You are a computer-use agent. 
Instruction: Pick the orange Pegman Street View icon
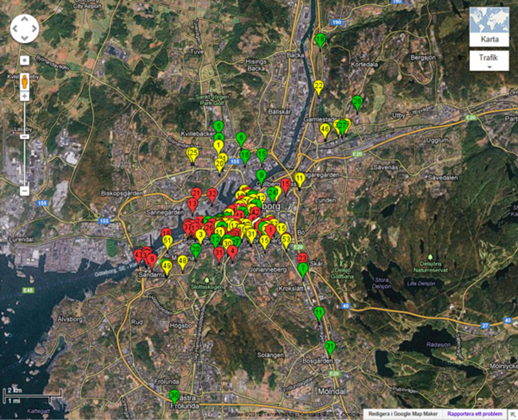25,82
